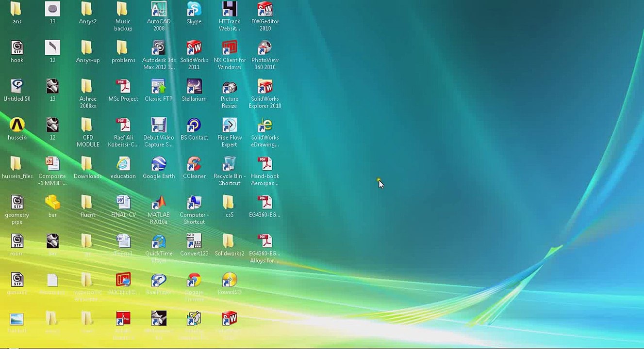
Task: Open the Recycle Bin shortcut
Action: point(230,164)
